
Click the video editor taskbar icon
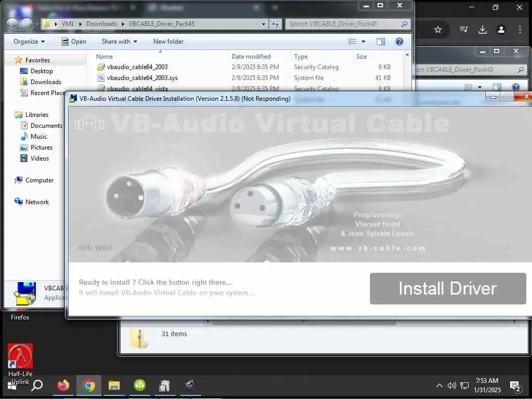tap(190, 385)
